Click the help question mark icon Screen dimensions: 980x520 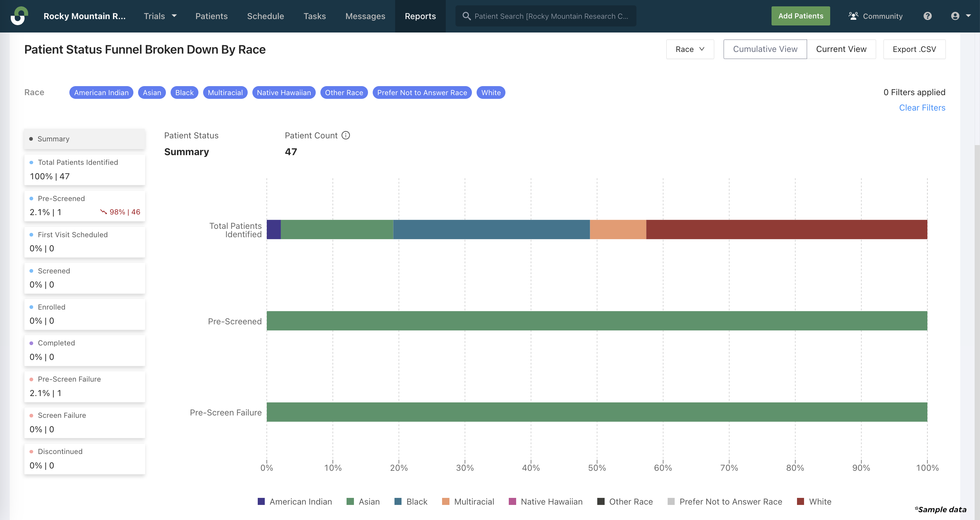(927, 15)
